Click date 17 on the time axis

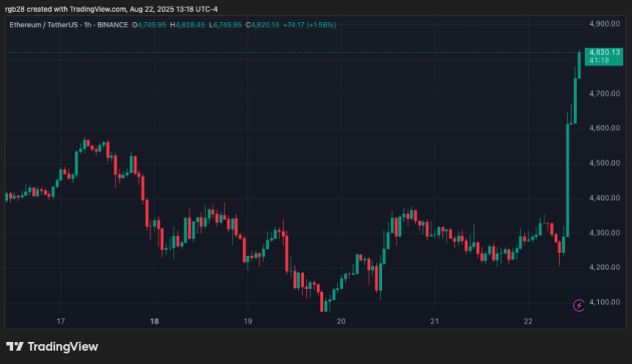(61, 321)
